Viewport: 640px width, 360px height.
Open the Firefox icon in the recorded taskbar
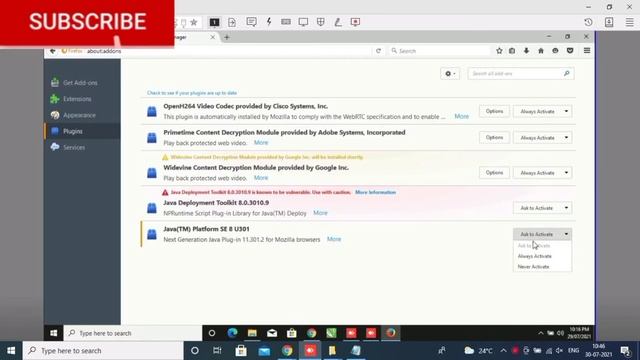tap(391, 333)
